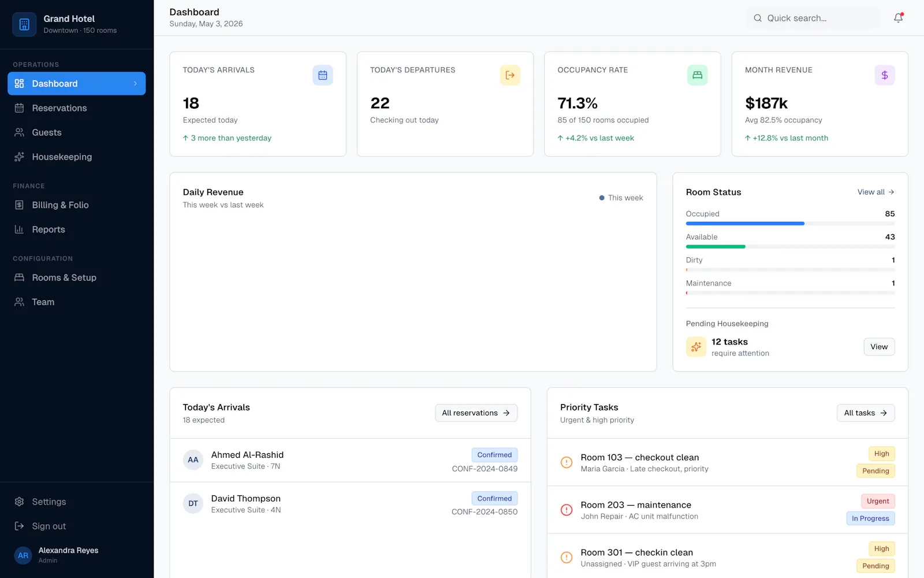
Task: Open Settings from the sidebar
Action: pos(77,502)
